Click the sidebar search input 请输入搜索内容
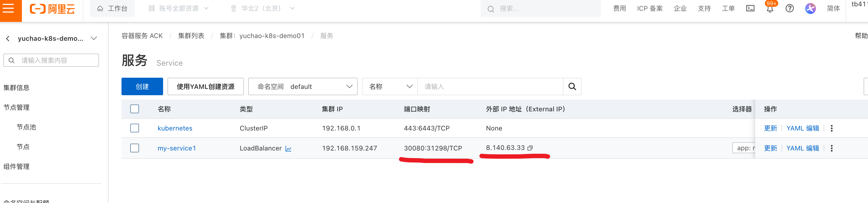868x203 pixels. point(51,60)
